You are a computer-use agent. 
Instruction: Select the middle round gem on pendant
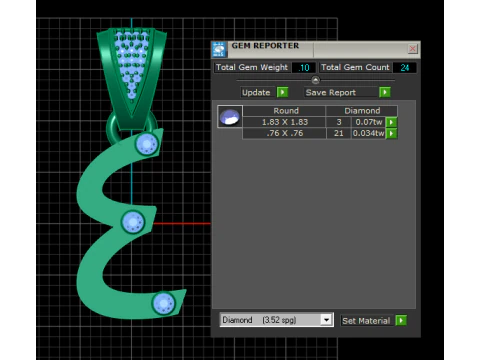click(x=133, y=222)
